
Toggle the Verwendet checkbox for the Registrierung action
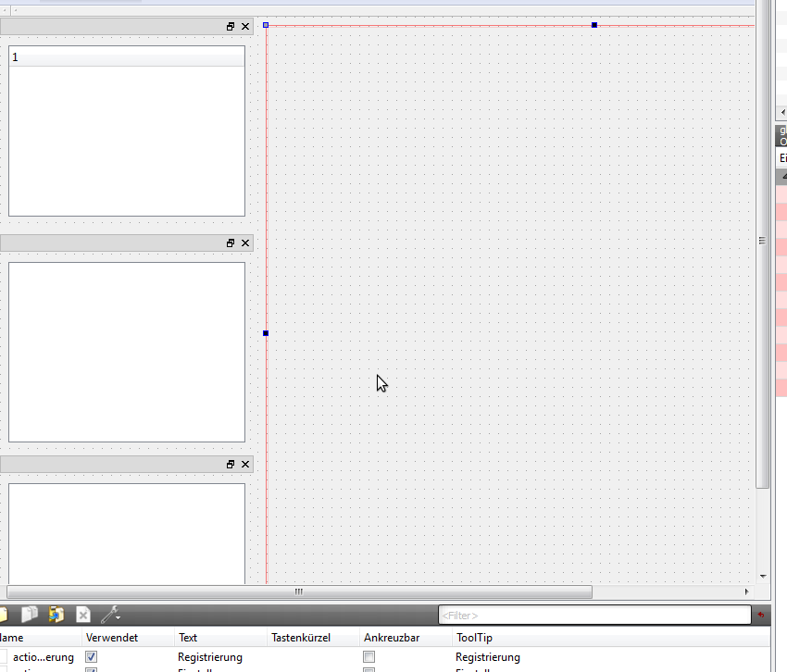(x=91, y=657)
